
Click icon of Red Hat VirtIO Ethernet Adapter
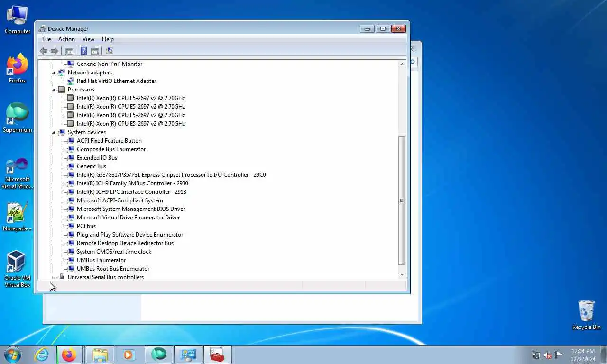[70, 81]
